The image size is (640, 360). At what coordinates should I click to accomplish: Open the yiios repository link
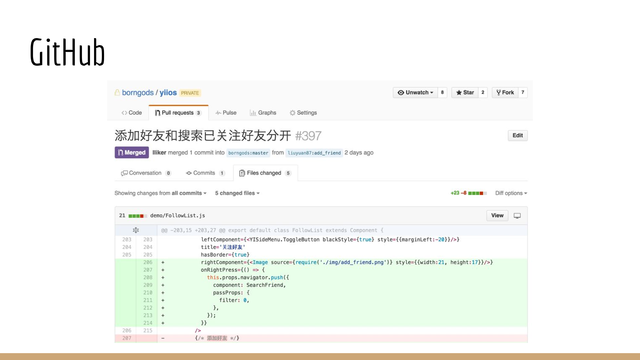[168, 93]
